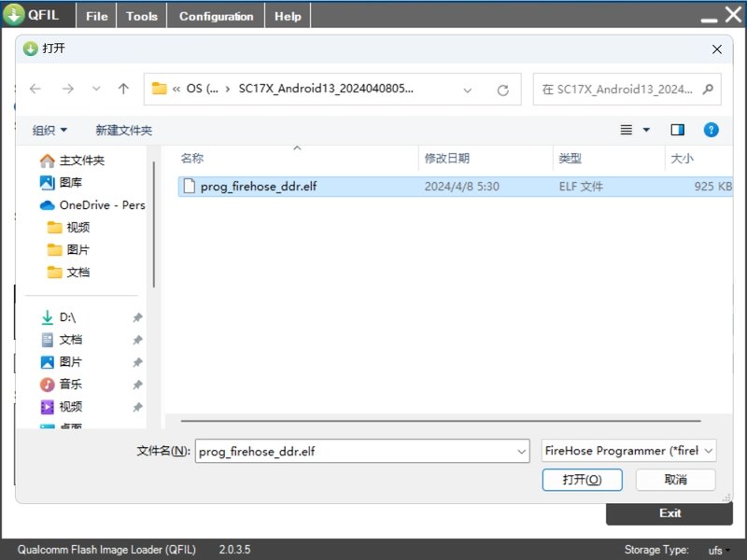Go forward with the right arrow

point(68,89)
